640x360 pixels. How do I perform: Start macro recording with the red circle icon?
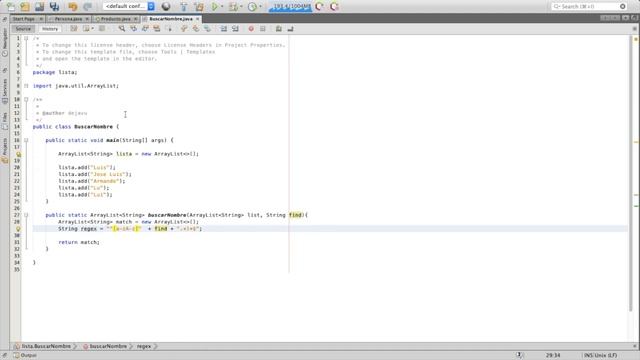251,29
